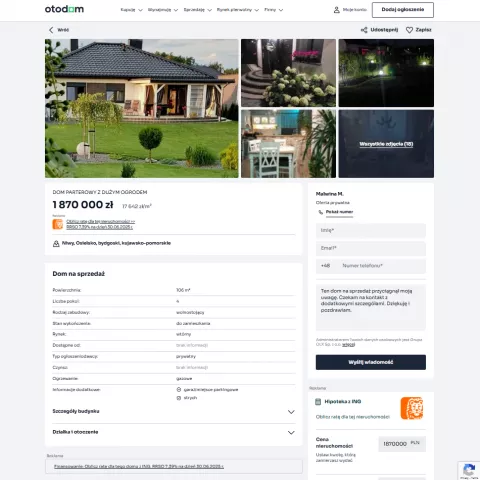Expand the Szczegóły budynku section
480x480 pixels.
(x=174, y=412)
